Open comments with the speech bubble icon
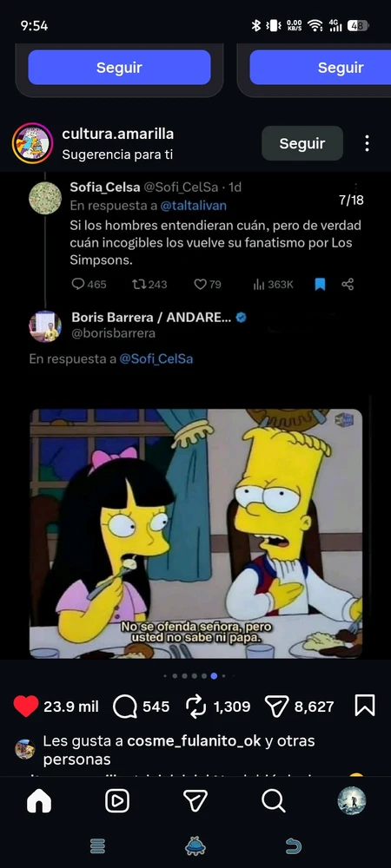The image size is (391, 868). 124,707
